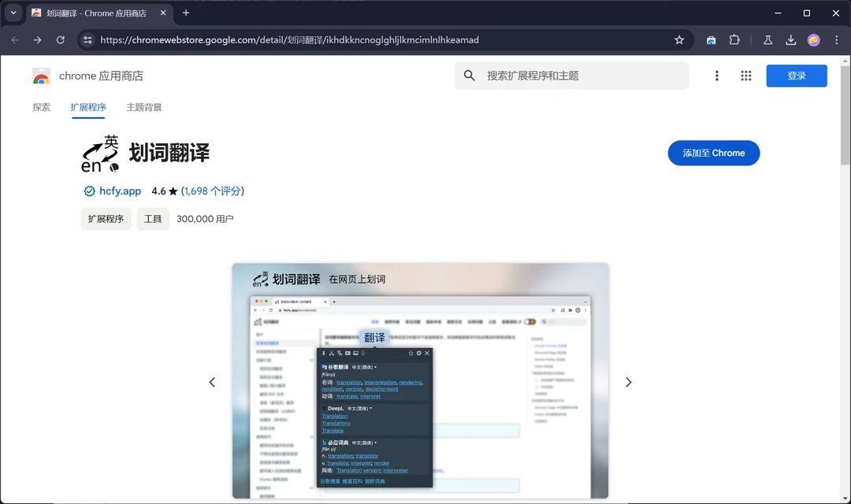Click the Chrome Web Store logo
851x504 pixels.
(41, 76)
